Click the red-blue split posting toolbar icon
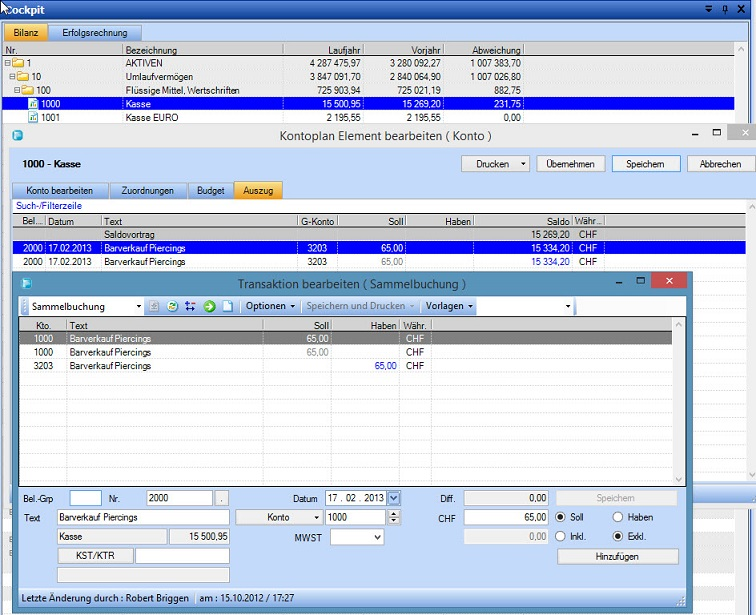The image size is (756, 615). point(189,306)
